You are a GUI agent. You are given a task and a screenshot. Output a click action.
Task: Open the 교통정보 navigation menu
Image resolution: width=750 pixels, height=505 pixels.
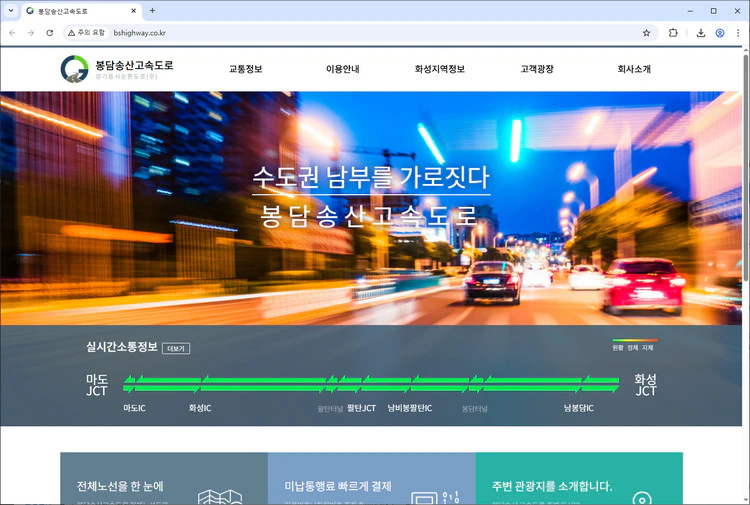point(245,69)
